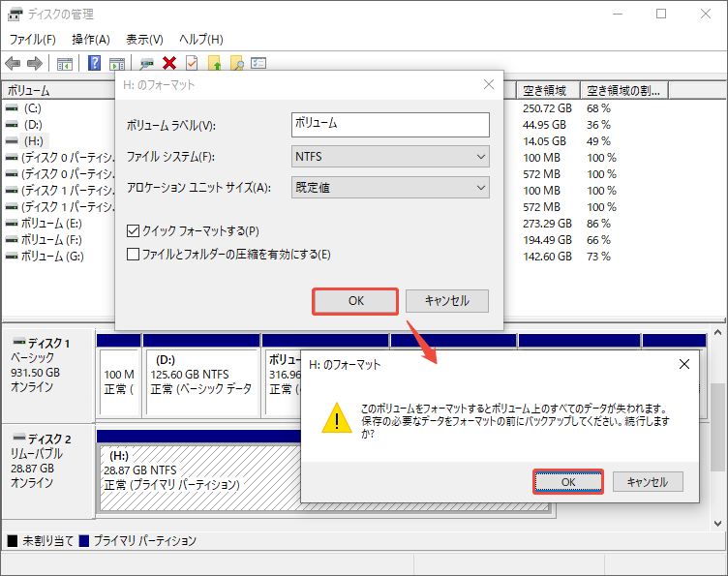The image size is (728, 576).
Task: Click the 49 % free percentage cell
Action: (x=598, y=141)
